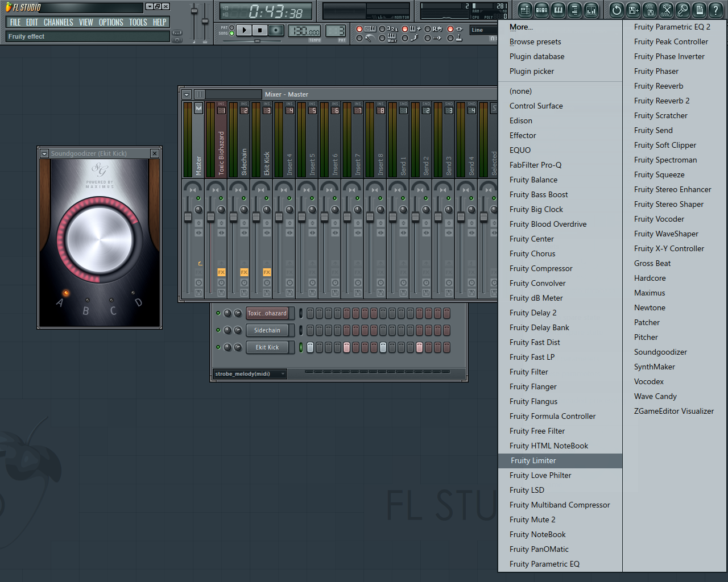Open the Soundgoodizer plugin options arrow

click(x=44, y=153)
